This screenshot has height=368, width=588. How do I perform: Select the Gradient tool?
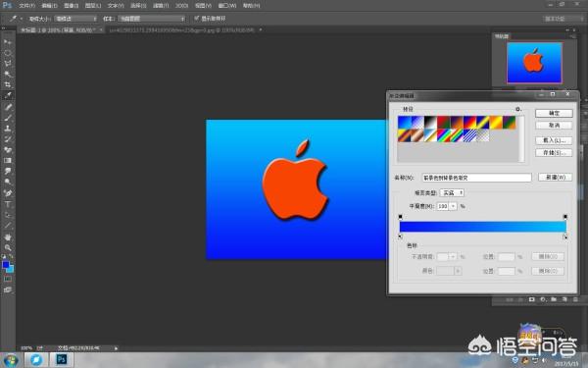(8, 160)
